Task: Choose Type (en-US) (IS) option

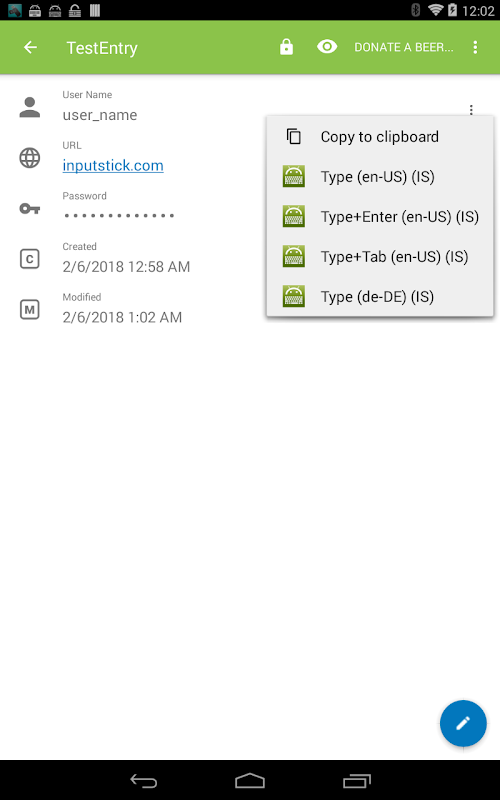Action: click(x=380, y=177)
